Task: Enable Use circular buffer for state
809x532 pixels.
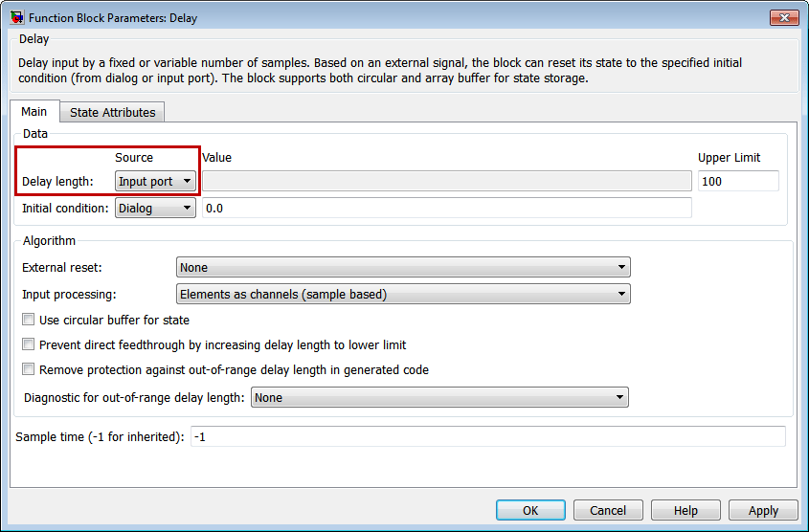Action: [29, 320]
